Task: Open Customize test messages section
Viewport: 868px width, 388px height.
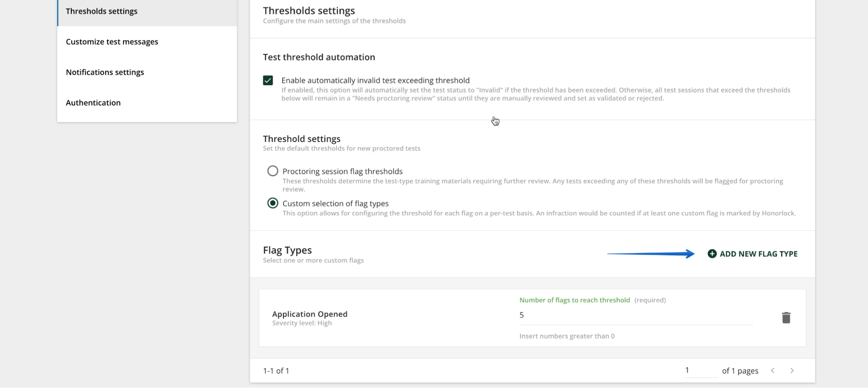Action: click(x=147, y=42)
